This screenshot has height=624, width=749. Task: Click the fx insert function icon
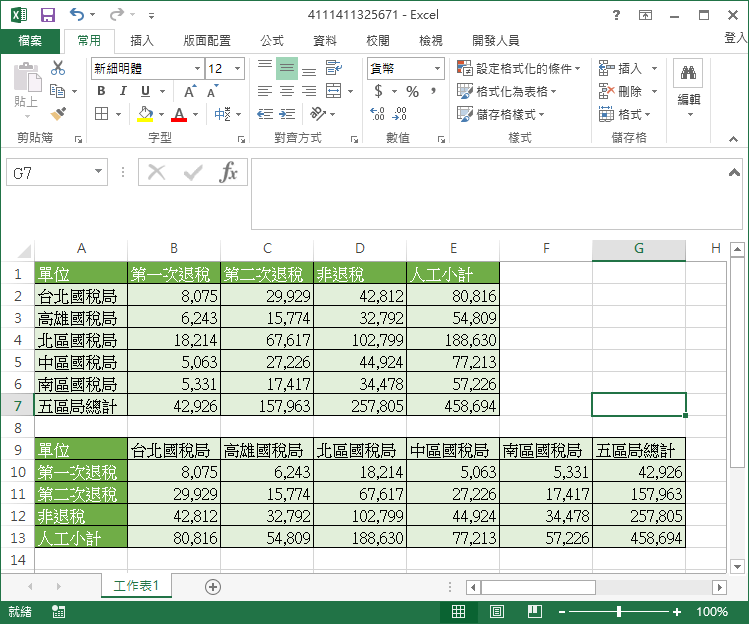228,172
